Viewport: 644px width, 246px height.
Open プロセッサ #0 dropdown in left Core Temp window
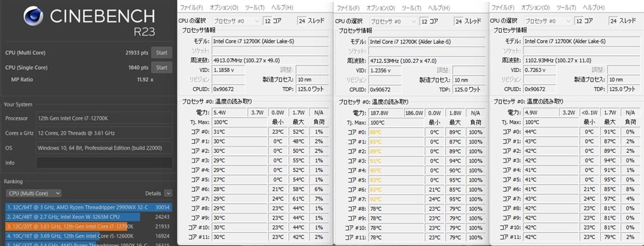[236, 21]
